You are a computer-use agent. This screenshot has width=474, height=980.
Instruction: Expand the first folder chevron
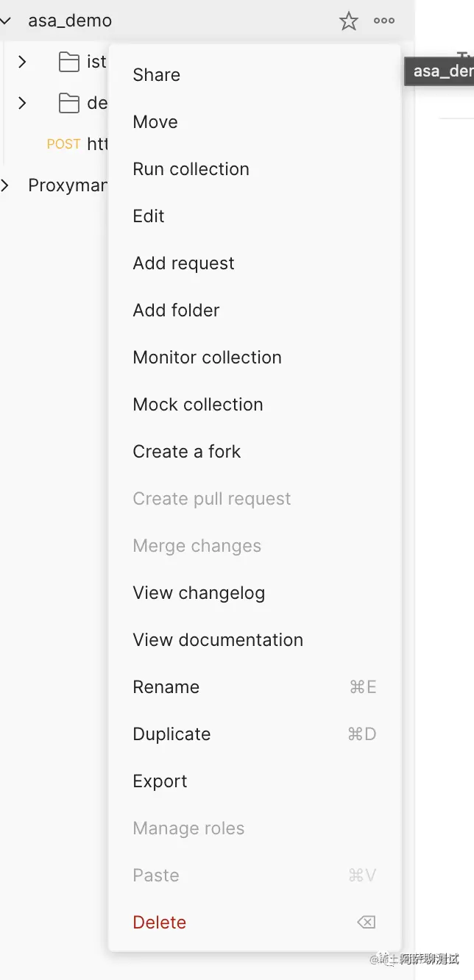[x=22, y=62]
